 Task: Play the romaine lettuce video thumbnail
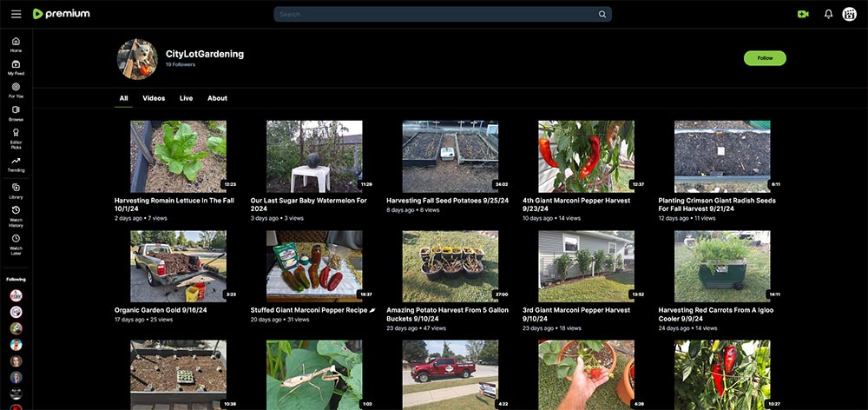178,156
